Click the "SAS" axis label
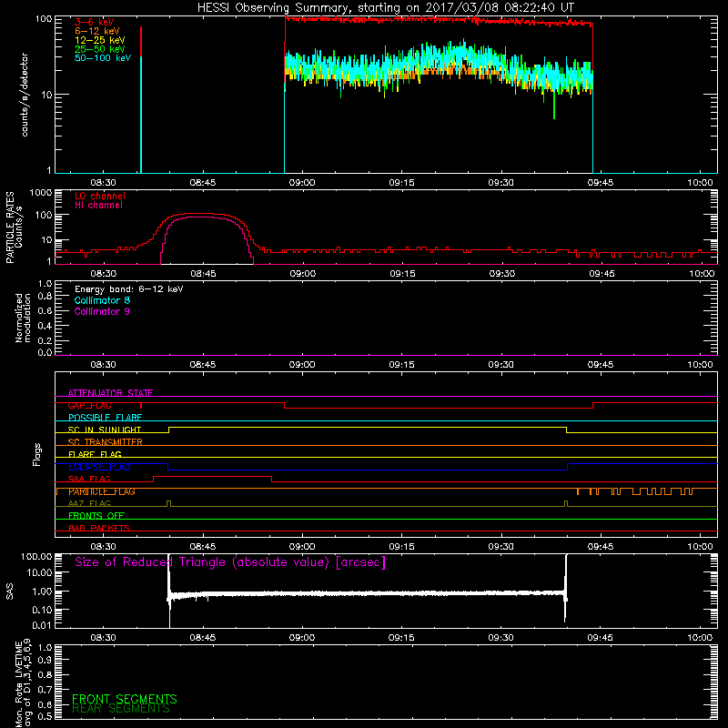Image resolution: width=728 pixels, height=728 pixels. 10,591
